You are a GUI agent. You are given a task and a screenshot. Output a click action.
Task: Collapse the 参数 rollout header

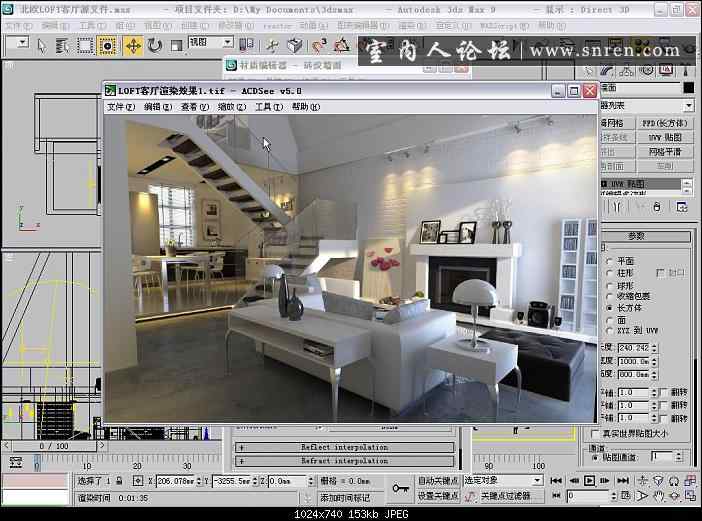(646, 236)
